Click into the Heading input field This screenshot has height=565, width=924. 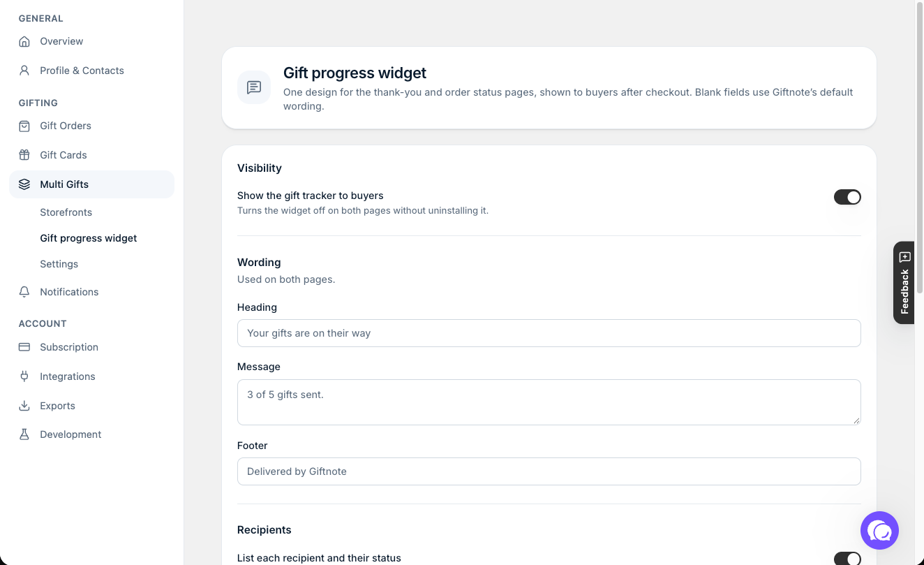[549, 333]
